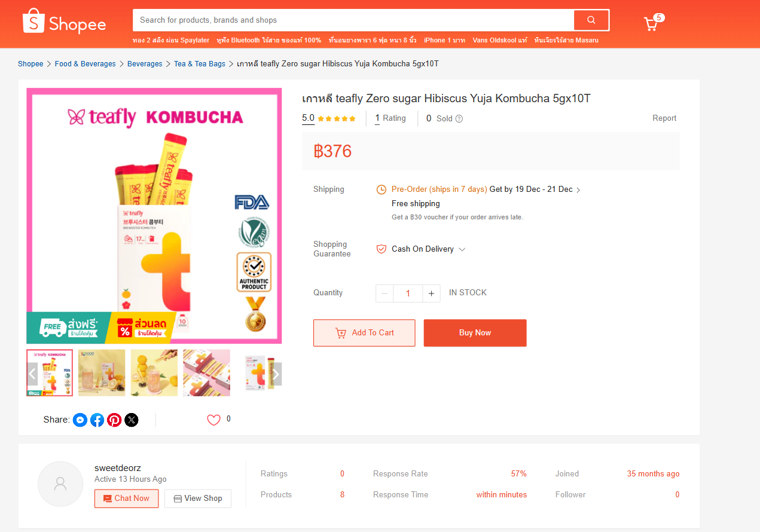Click the search magnifier button
The height and width of the screenshot is (532, 760).
pyautogui.click(x=591, y=20)
